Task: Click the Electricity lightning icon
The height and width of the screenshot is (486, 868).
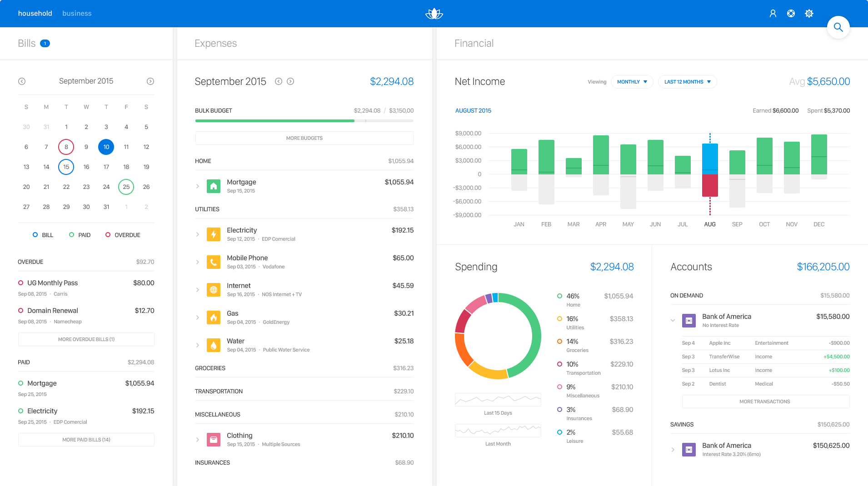Action: [x=214, y=234]
